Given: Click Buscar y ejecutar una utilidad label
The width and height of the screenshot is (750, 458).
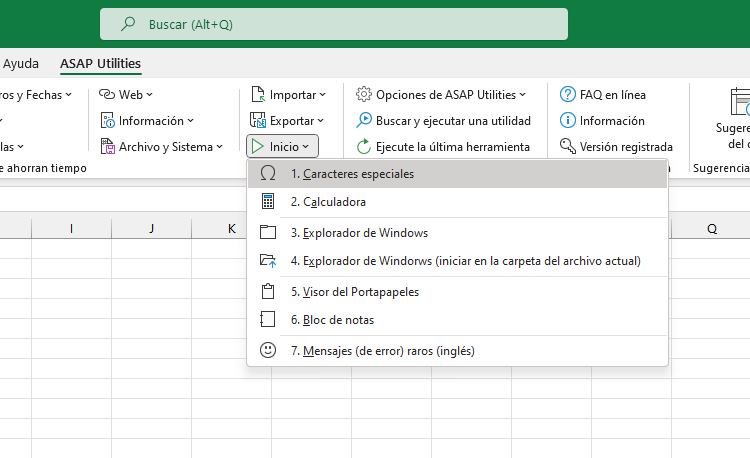Looking at the screenshot, I should coord(453,120).
